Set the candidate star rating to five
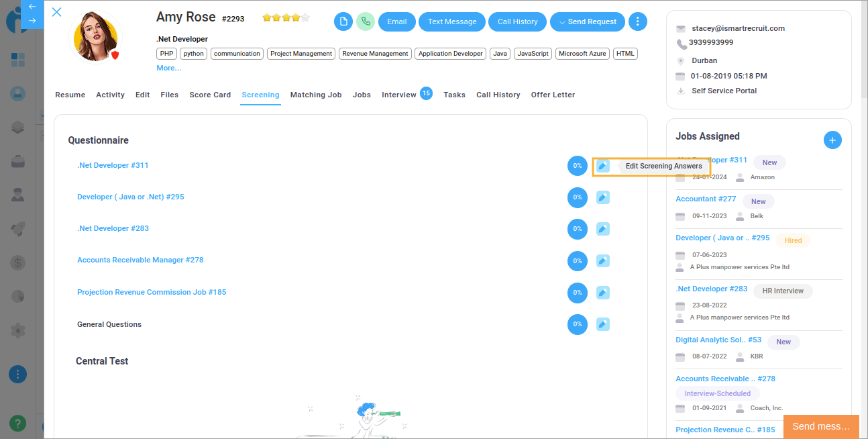Image resolution: width=868 pixels, height=439 pixels. [x=305, y=17]
